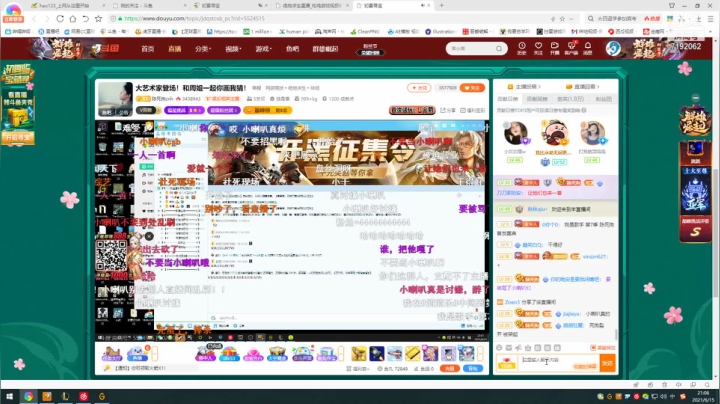Click the orange pill ranking badge

(x=268, y=110)
